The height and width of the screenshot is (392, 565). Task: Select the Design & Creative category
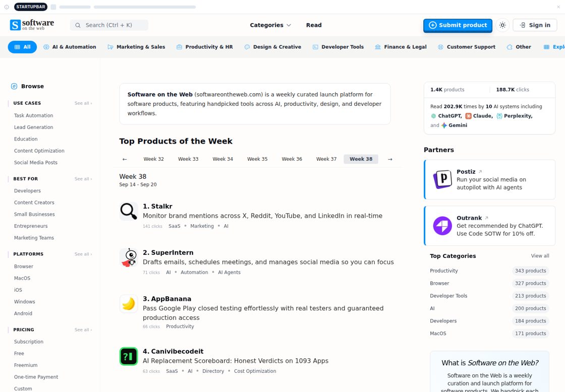click(x=272, y=47)
